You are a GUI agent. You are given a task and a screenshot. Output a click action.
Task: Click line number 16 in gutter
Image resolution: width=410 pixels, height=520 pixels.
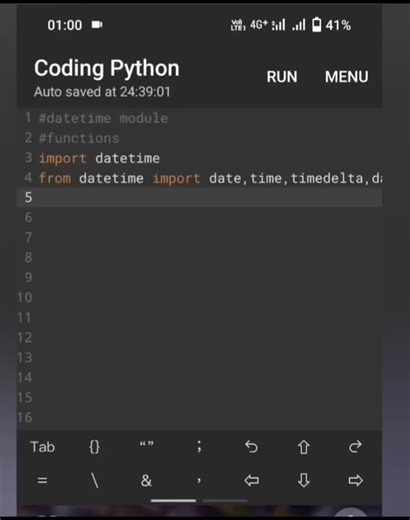(x=25, y=417)
